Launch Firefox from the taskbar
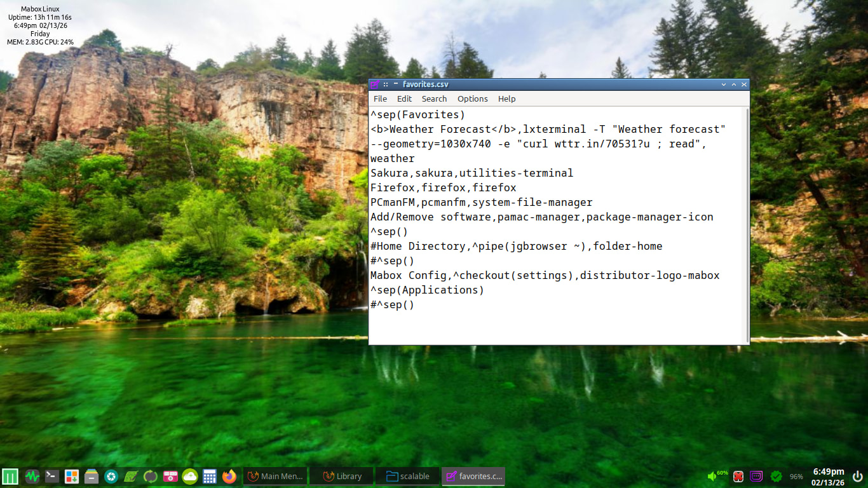The image size is (868, 488). click(229, 476)
